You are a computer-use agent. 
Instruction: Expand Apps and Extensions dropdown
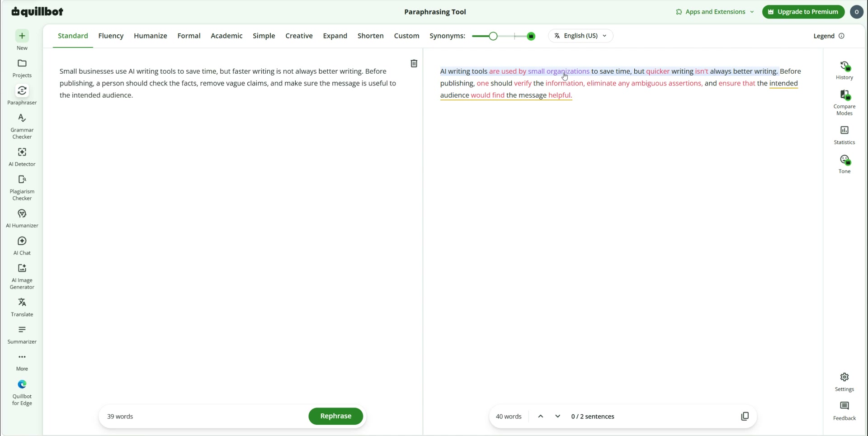point(715,12)
